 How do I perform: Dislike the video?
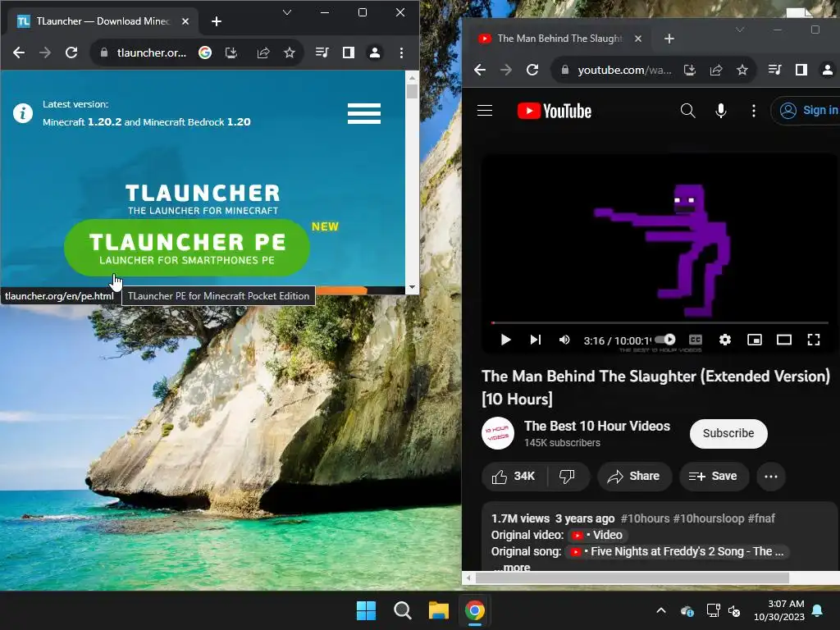568,477
